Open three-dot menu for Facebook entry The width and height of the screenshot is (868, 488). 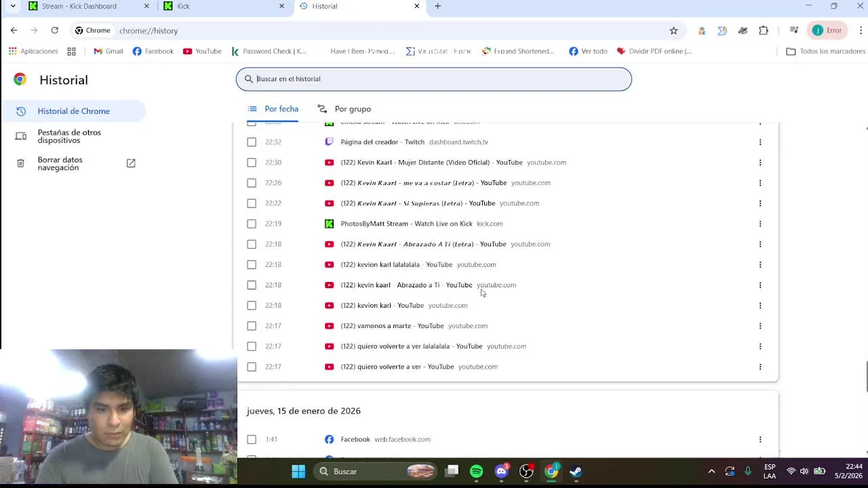pyautogui.click(x=760, y=439)
